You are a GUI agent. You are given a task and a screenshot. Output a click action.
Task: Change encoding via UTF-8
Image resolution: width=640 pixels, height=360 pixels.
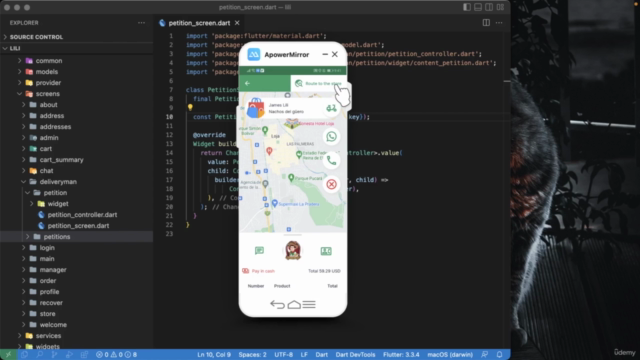click(283, 355)
